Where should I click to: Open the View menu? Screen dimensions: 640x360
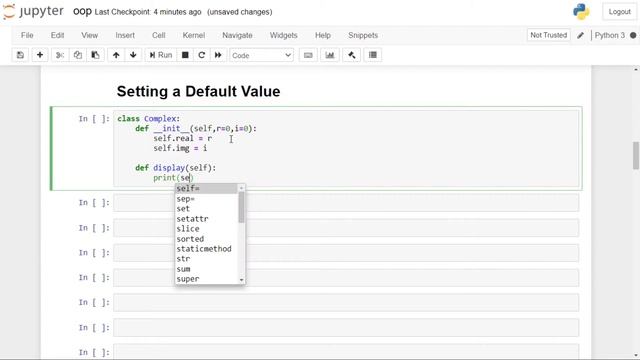[89, 36]
